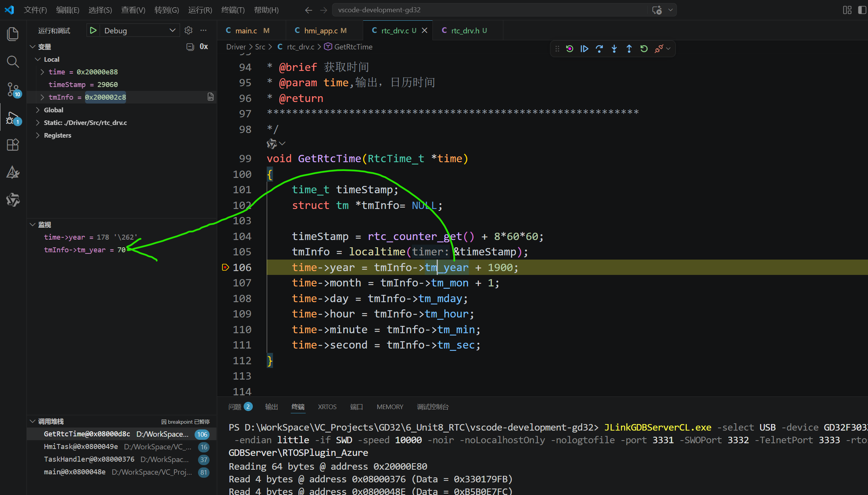Click the green Restart debug icon
This screenshot has width=868, height=495.
point(644,49)
